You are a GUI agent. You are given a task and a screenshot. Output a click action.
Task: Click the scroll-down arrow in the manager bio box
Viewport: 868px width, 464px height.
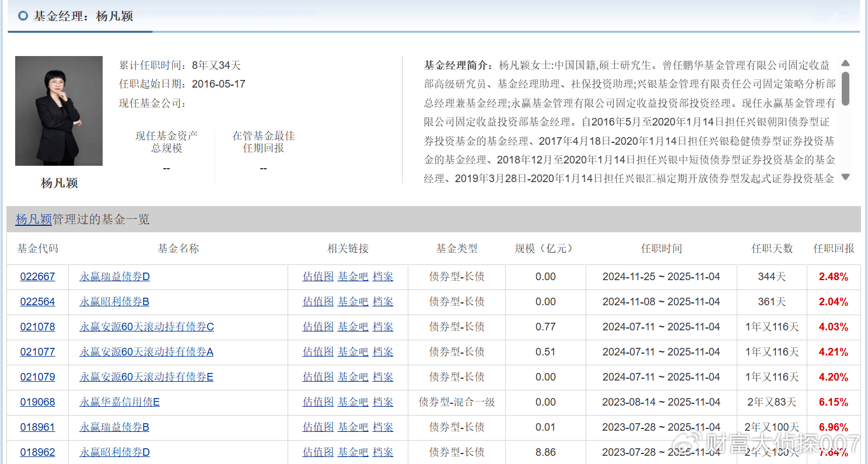pyautogui.click(x=845, y=177)
